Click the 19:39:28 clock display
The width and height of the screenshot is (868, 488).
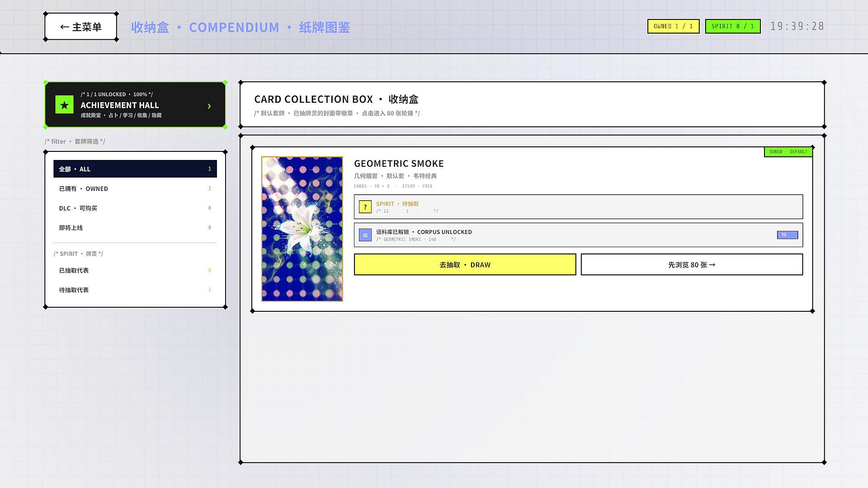797,26
